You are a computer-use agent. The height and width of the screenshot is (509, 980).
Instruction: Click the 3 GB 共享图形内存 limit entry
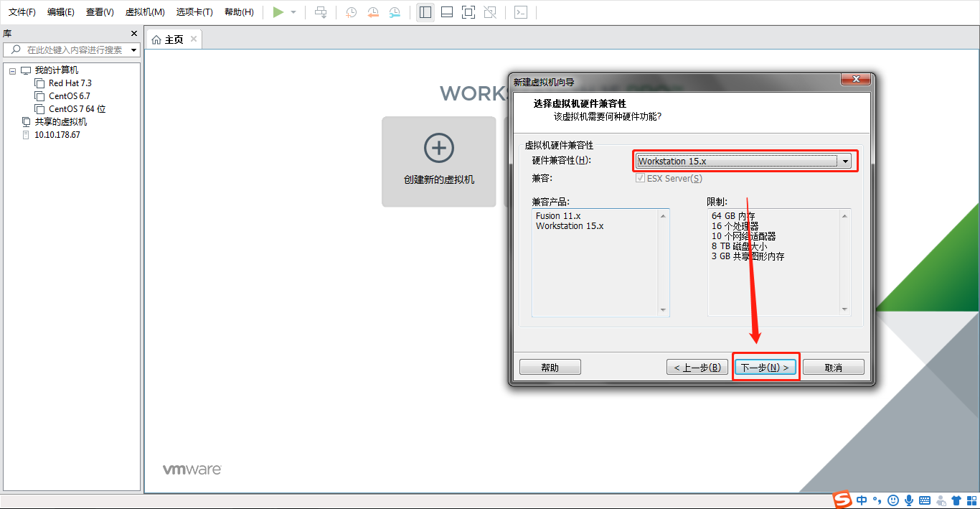point(748,256)
